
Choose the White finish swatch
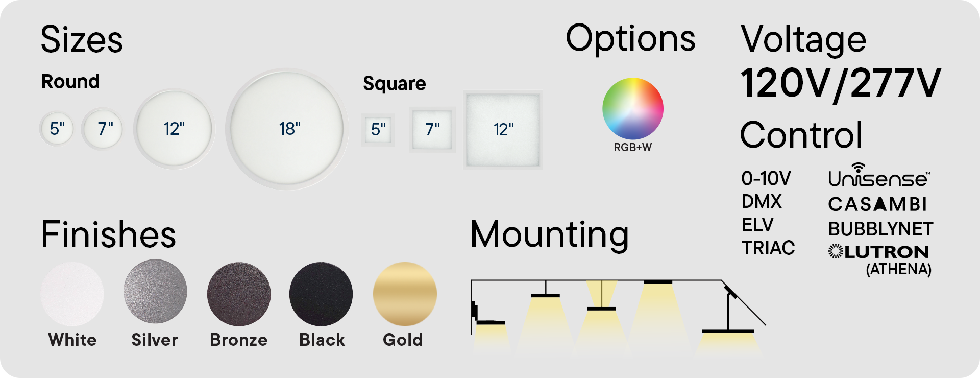tap(72, 294)
